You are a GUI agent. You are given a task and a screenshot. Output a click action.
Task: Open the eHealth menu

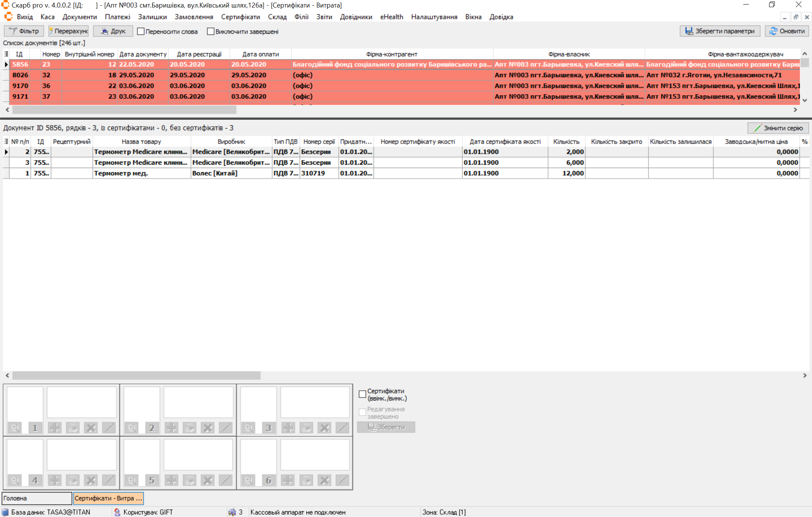[x=392, y=17]
